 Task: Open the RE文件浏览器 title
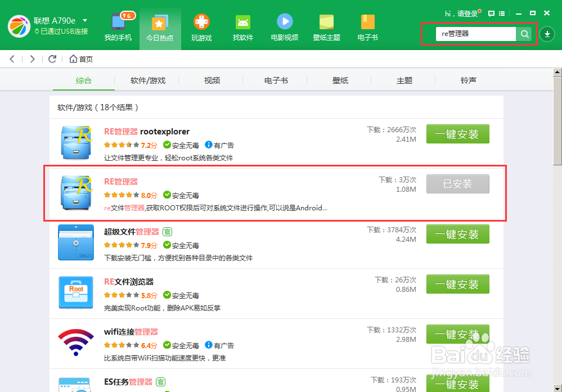tap(129, 282)
